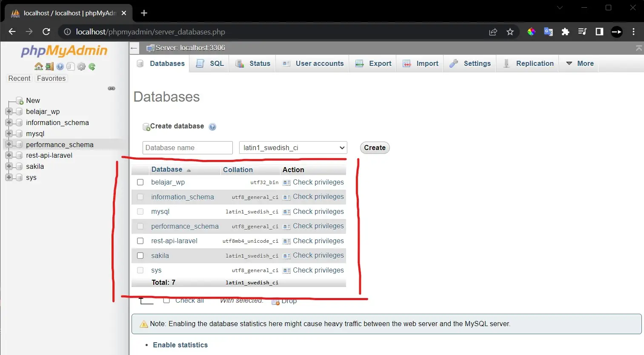Click browser extensions puzzle icon
Screen dimensions: 644x355
[565, 32]
